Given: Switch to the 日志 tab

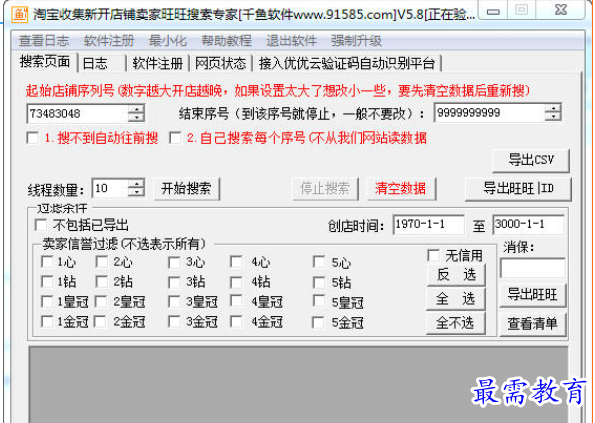Looking at the screenshot, I should (x=102, y=63).
